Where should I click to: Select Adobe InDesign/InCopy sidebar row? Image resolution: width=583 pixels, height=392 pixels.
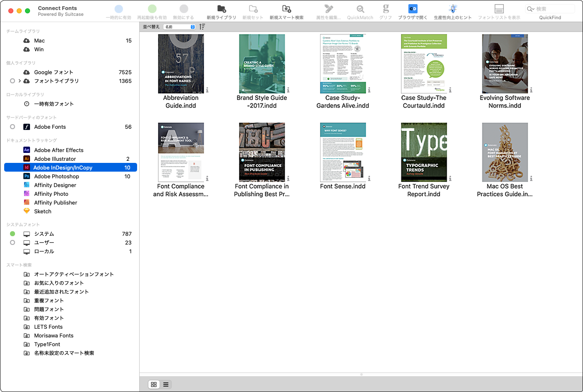coord(70,167)
